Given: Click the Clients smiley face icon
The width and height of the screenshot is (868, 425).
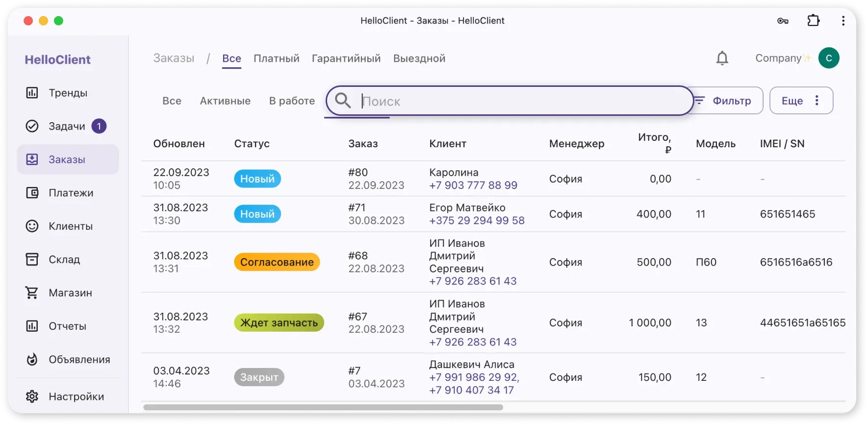Looking at the screenshot, I should tap(32, 226).
